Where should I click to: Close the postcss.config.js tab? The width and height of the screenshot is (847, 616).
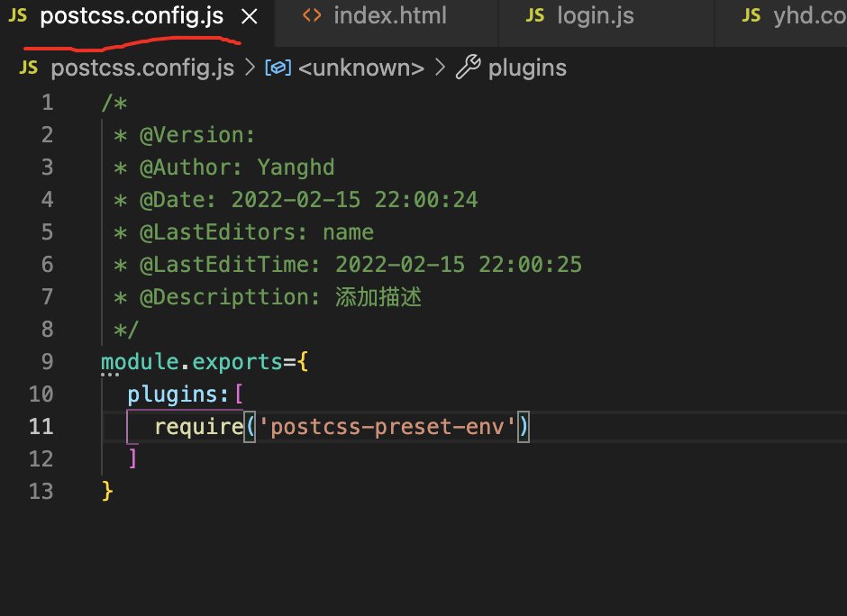250,16
